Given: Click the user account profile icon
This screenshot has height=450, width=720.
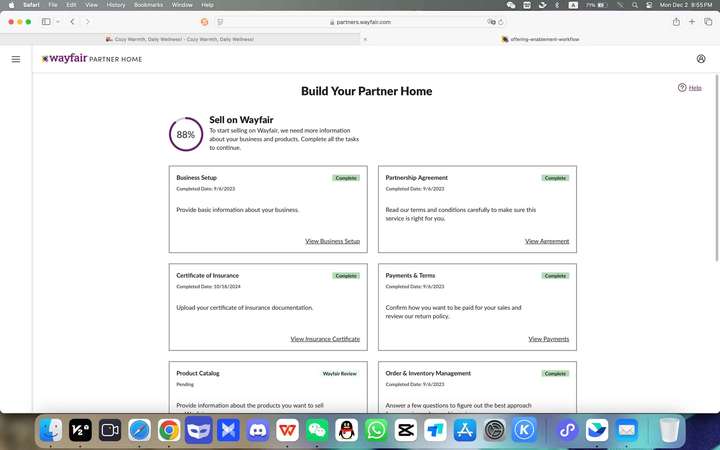Looking at the screenshot, I should [701, 59].
